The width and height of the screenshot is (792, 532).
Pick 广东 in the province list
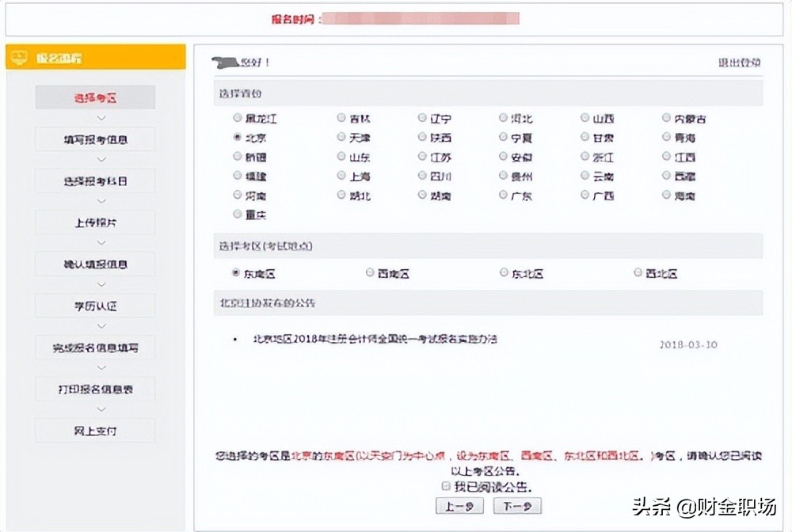point(502,196)
